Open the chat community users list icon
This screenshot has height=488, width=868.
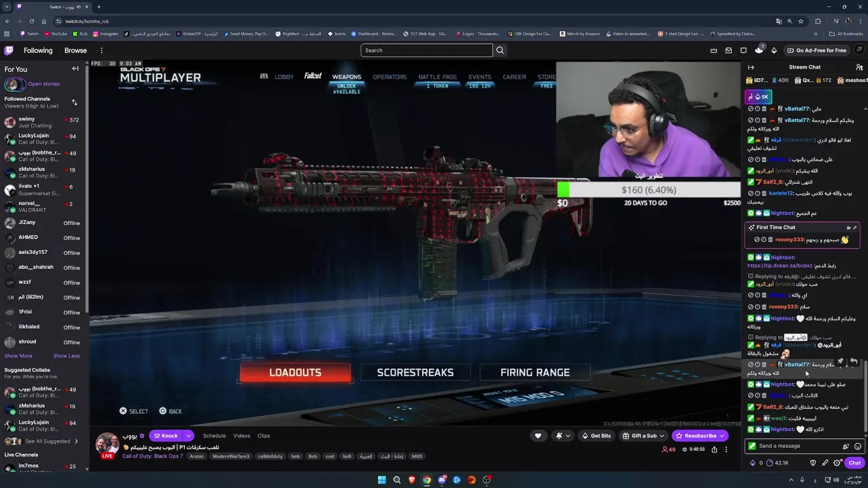[x=859, y=67]
